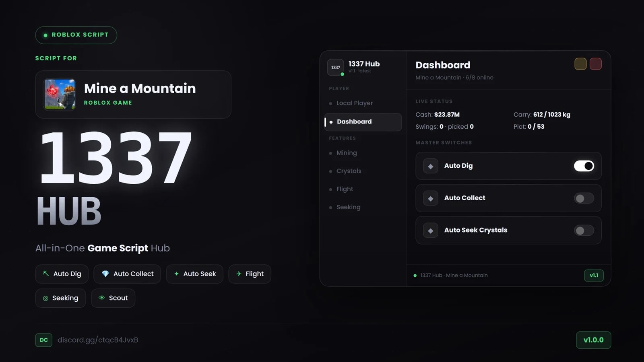Viewport: 644px width, 362px height.
Task: Click the pickaxe icon in Auto Dig chip
Action: coord(46,274)
